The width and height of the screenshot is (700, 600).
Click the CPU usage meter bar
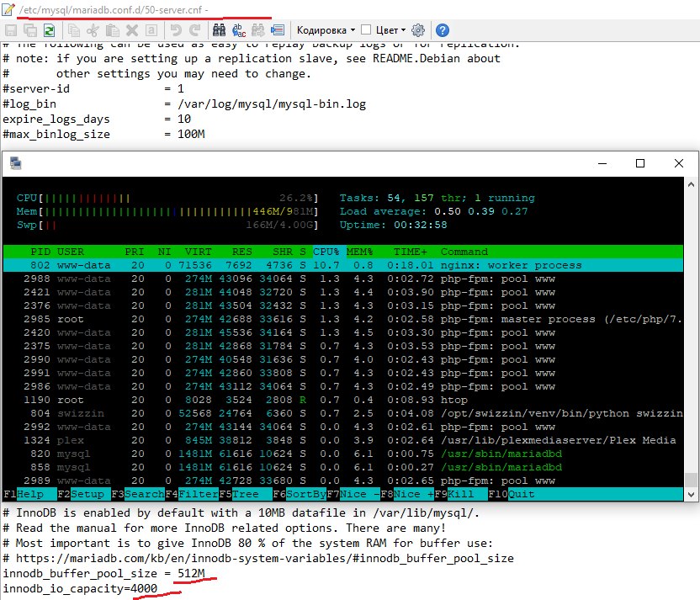(x=167, y=198)
